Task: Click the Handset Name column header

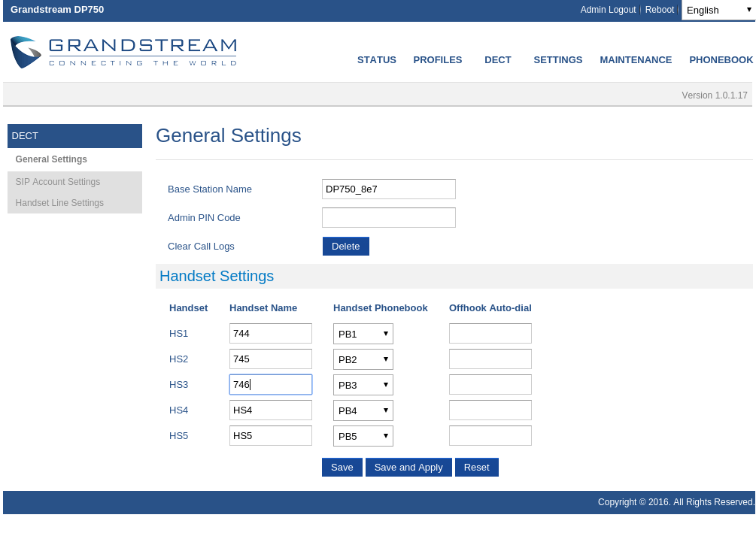Action: tap(263, 307)
